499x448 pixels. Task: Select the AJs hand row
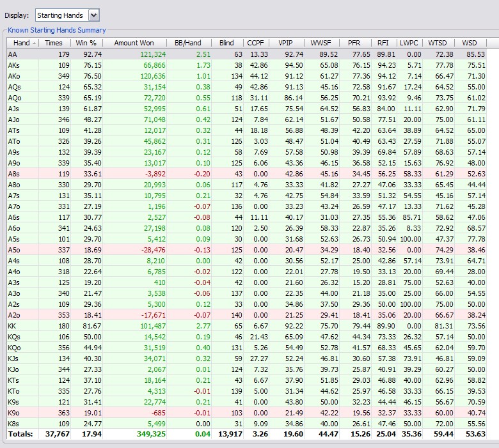coord(247,109)
